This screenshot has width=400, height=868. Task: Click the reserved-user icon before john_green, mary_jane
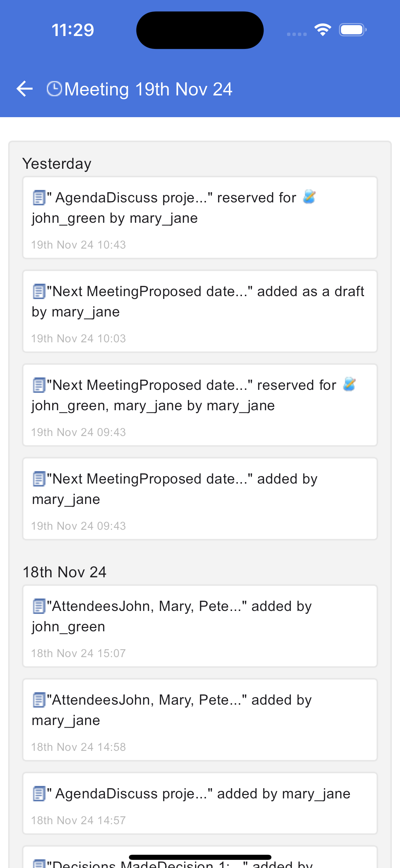[x=349, y=384]
